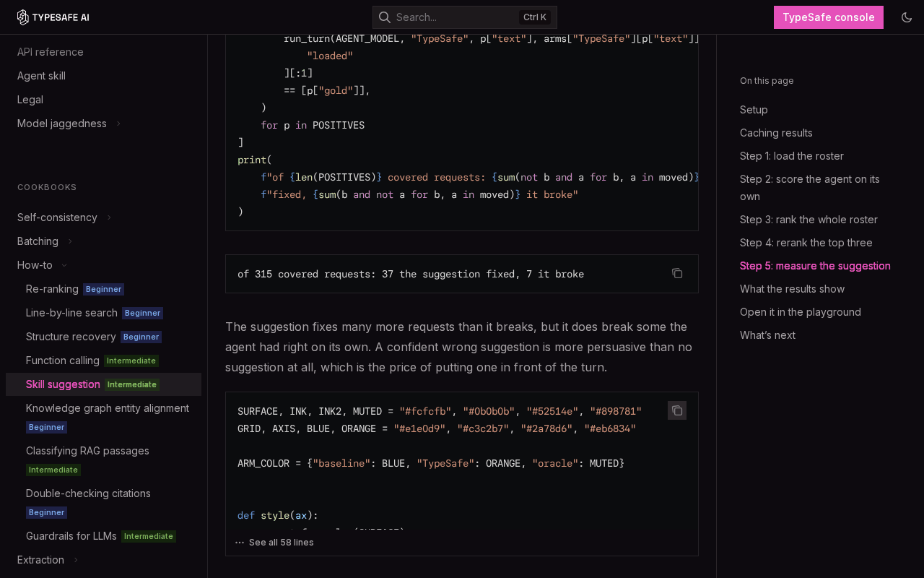This screenshot has height=578, width=924.
Task: Jump to Step 3: rank the whole roster
Action: 808,220
